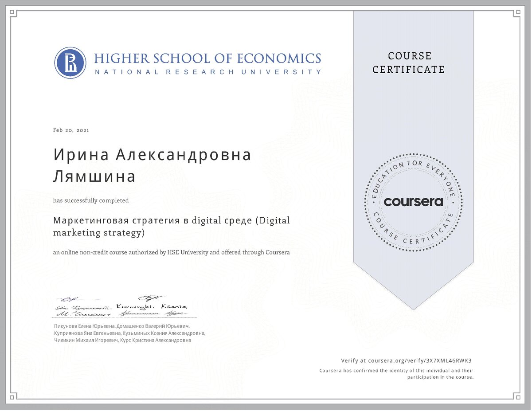Click the 'HIGHER SCHOOL OF ECONOMICS' heading
The width and height of the screenshot is (532, 411).
click(207, 59)
